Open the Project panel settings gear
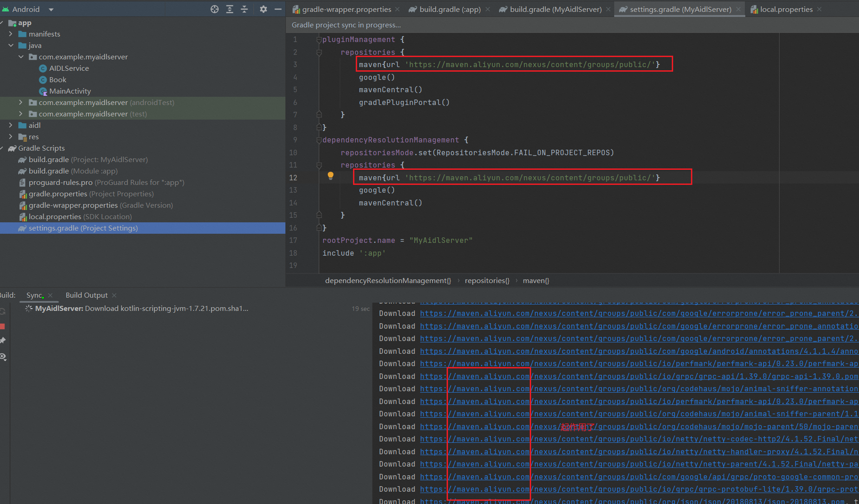859x504 pixels. point(263,9)
